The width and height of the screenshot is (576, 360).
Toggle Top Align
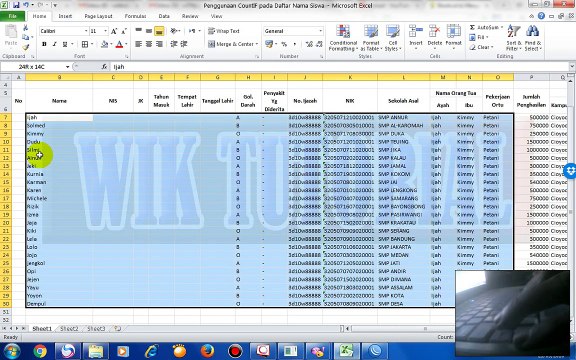(x=138, y=31)
